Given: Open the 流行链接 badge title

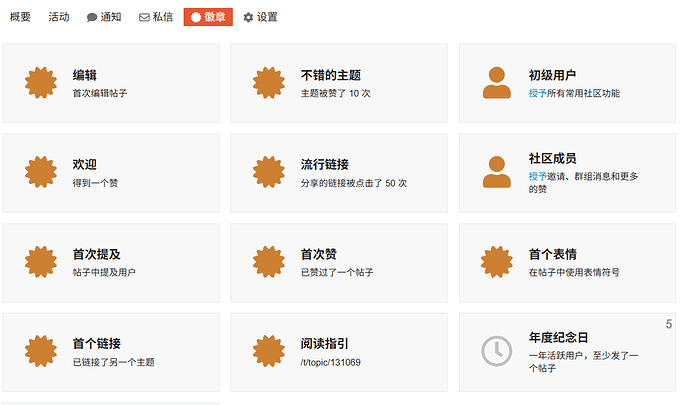Looking at the screenshot, I should pos(325,165).
